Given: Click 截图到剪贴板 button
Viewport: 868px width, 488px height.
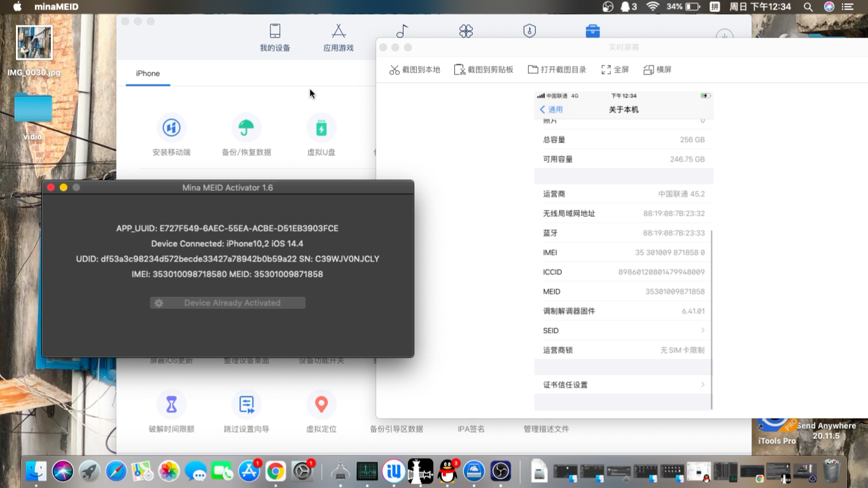Looking at the screenshot, I should point(484,69).
